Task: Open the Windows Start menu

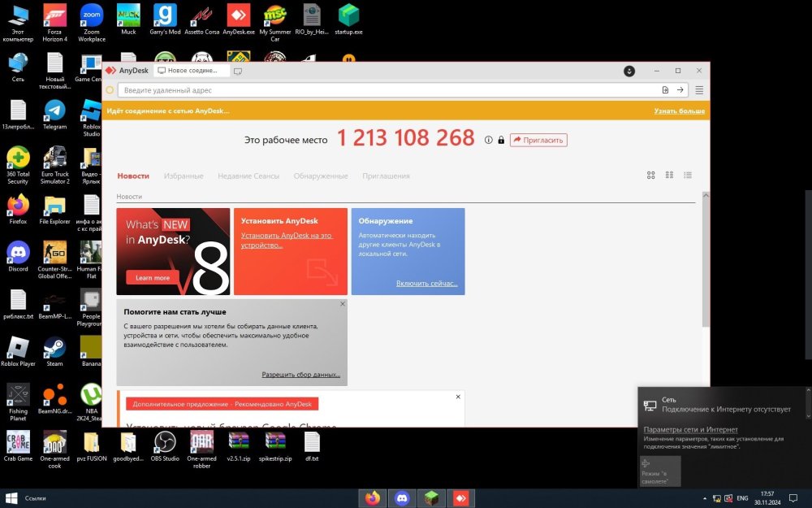Action: click(x=11, y=498)
